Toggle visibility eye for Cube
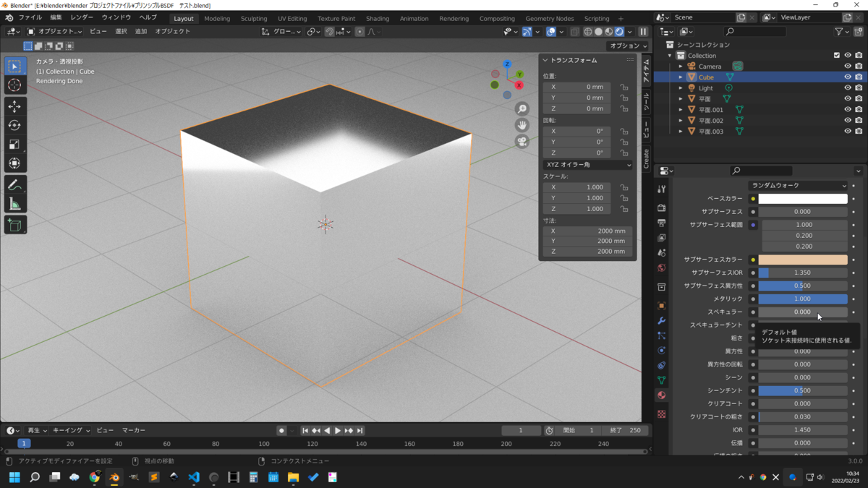 (x=848, y=77)
